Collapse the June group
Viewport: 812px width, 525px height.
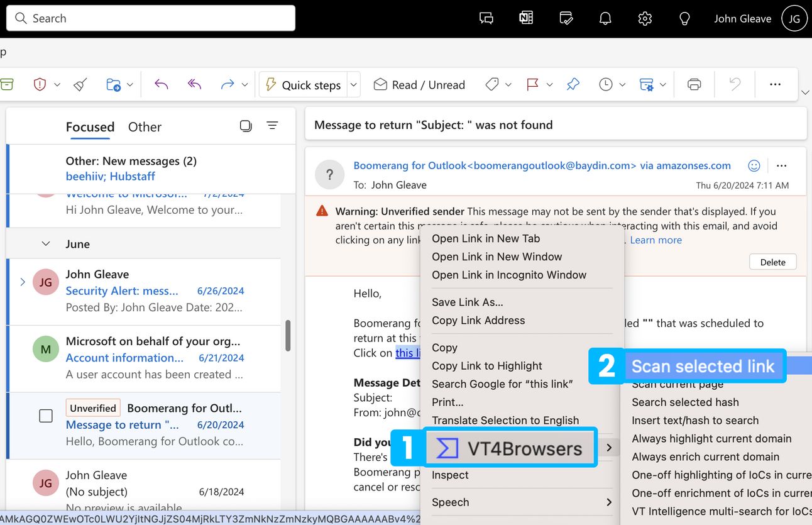(x=46, y=244)
